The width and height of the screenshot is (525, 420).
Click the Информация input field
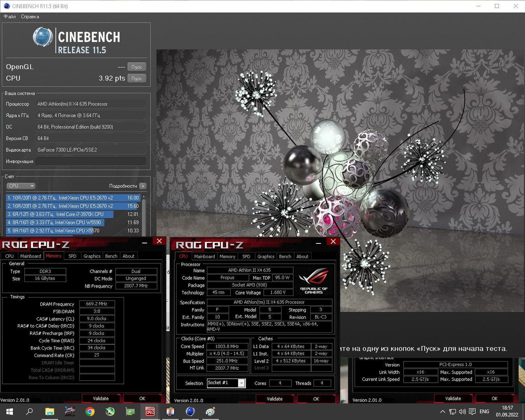91,161
